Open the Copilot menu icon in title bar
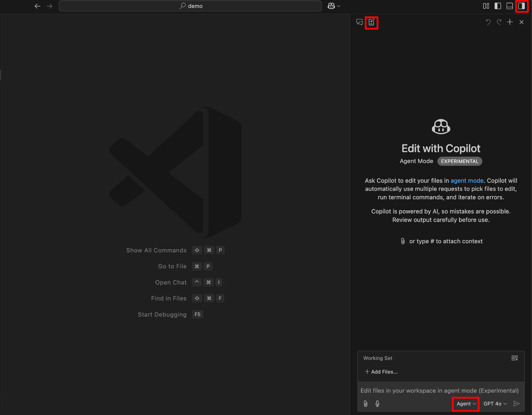This screenshot has height=415, width=532. (x=331, y=6)
